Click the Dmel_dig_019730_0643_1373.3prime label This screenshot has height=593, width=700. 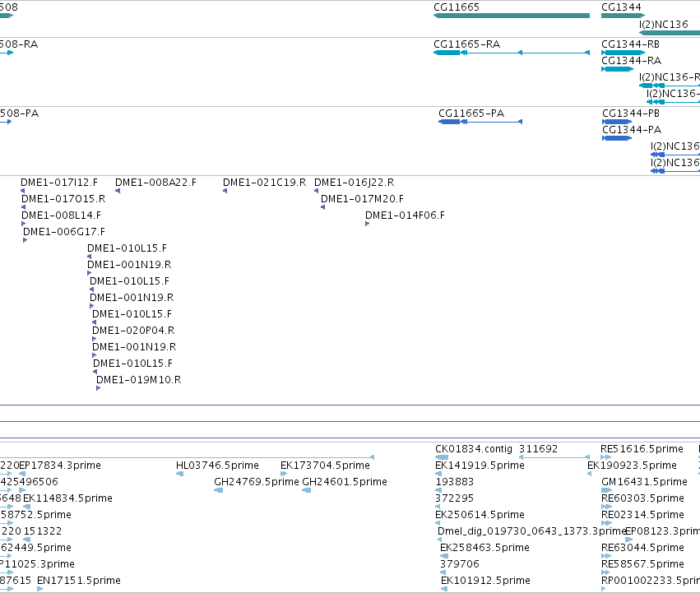(531, 532)
